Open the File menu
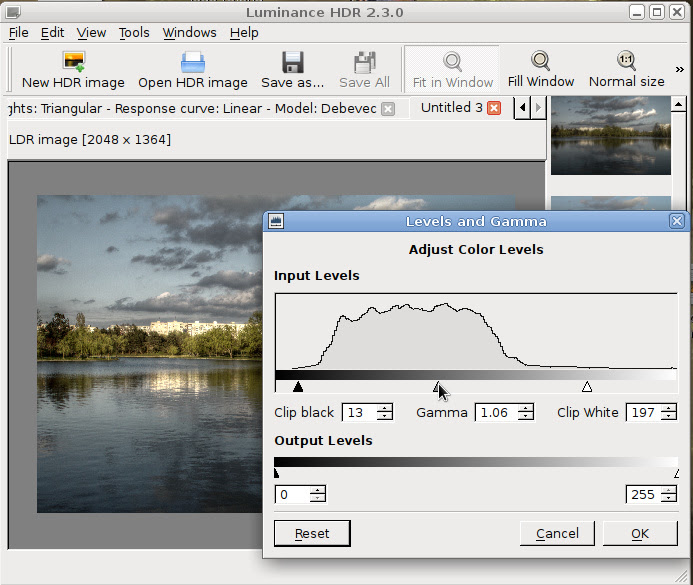This screenshot has width=693, height=585. [x=19, y=33]
